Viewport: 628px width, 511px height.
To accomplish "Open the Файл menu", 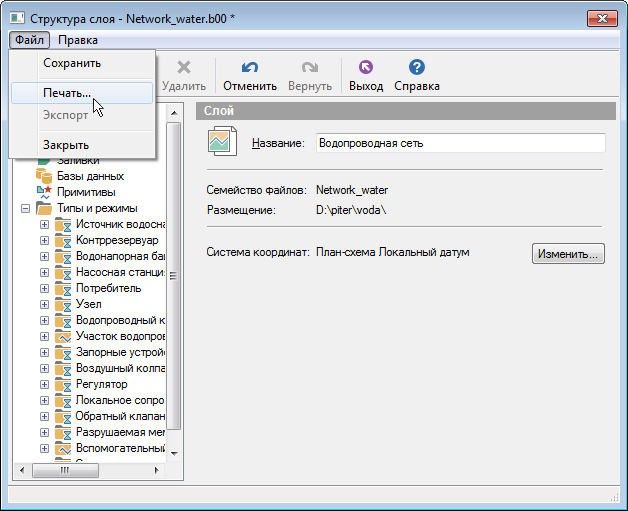I will pos(29,40).
